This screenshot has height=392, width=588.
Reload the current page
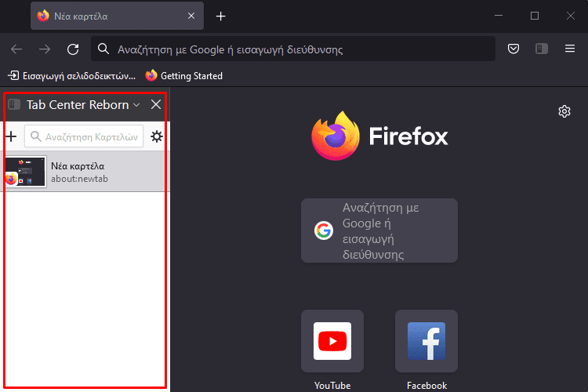[73, 49]
